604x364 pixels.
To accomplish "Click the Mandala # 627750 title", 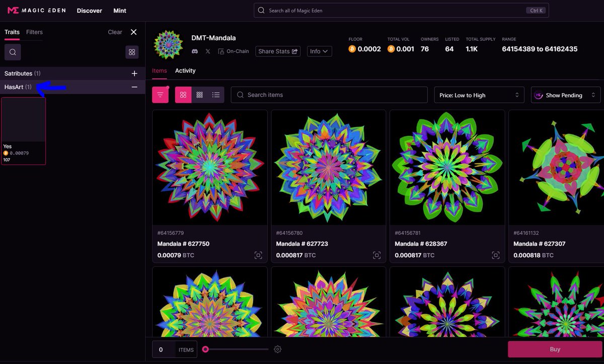I will 183,244.
